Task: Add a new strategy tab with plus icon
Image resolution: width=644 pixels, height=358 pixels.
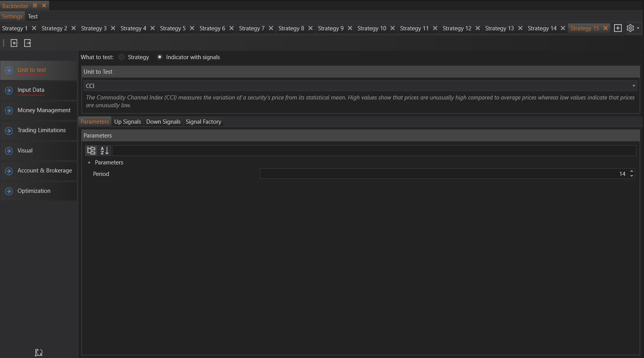Action: pos(618,28)
